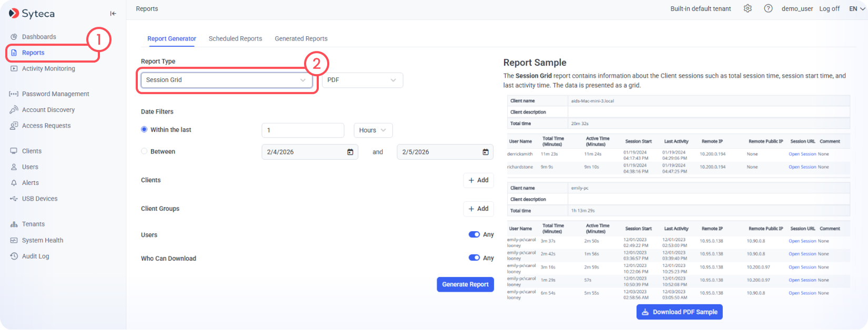The height and width of the screenshot is (330, 868).
Task: Open the calendar icon for the 2/4/2026 date
Action: point(350,152)
